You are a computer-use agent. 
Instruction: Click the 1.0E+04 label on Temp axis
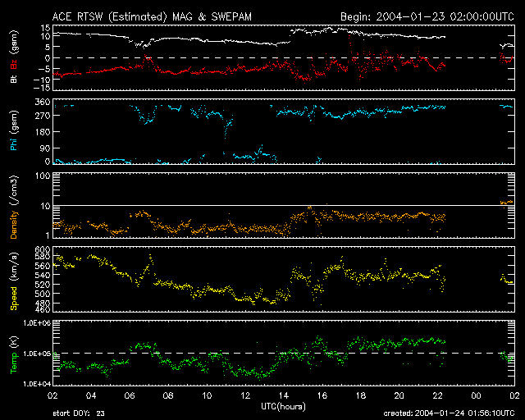pos(36,384)
